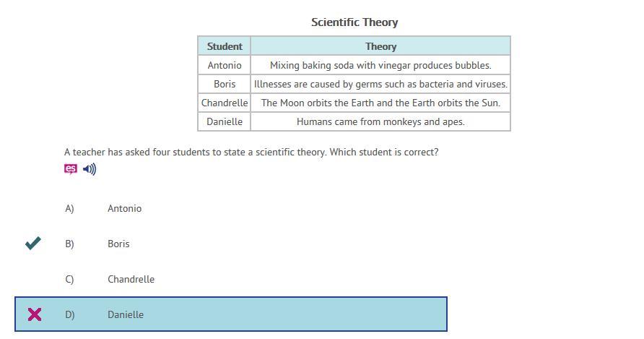Screen dimensions: 644x339
Task: Click the Spanish translation "es" icon
Action: (x=70, y=169)
